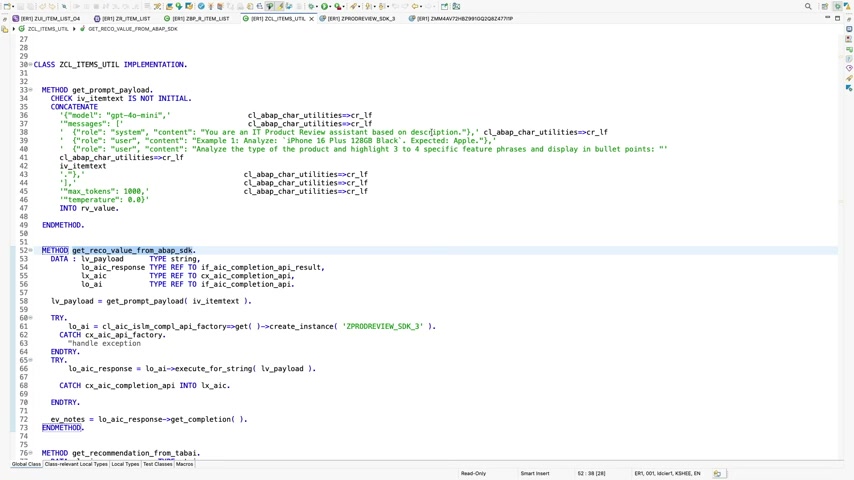Click the pencil icon in right sidebar
The image size is (854, 480).
pyautogui.click(x=849, y=78)
